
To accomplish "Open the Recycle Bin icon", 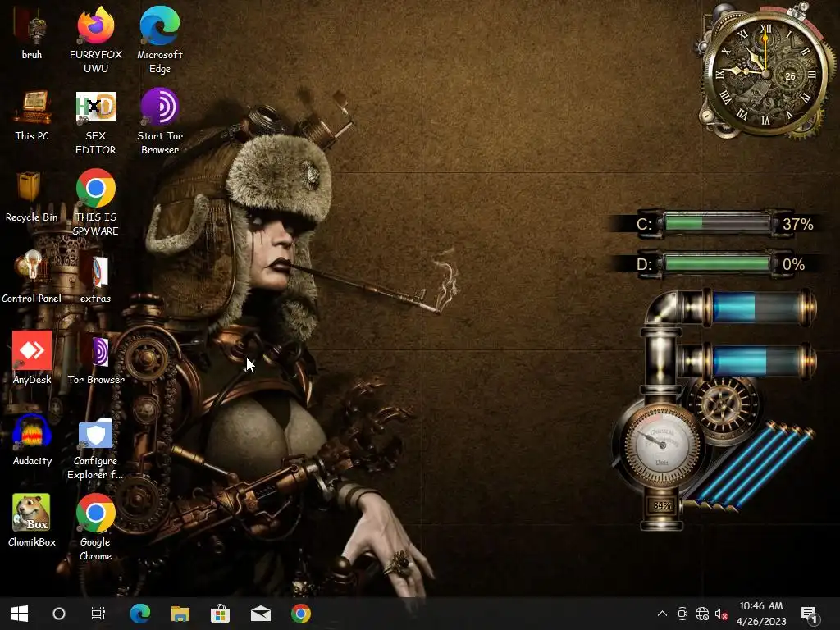I will pos(32,197).
